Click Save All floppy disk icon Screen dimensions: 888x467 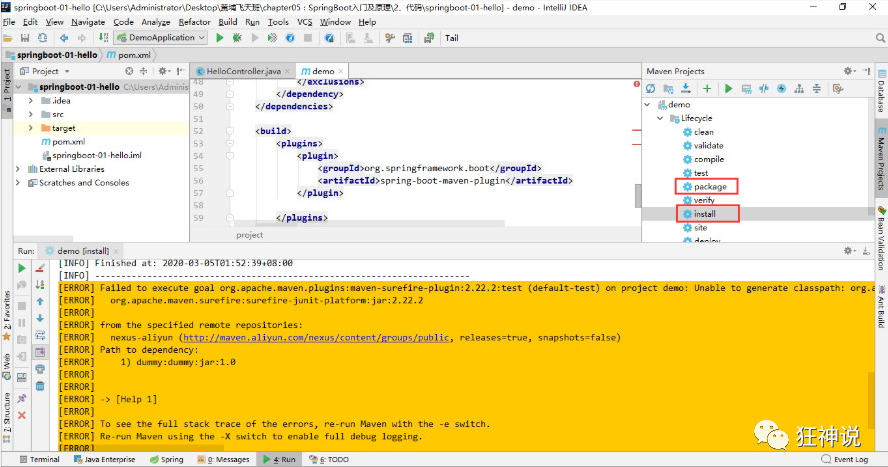pos(25,38)
